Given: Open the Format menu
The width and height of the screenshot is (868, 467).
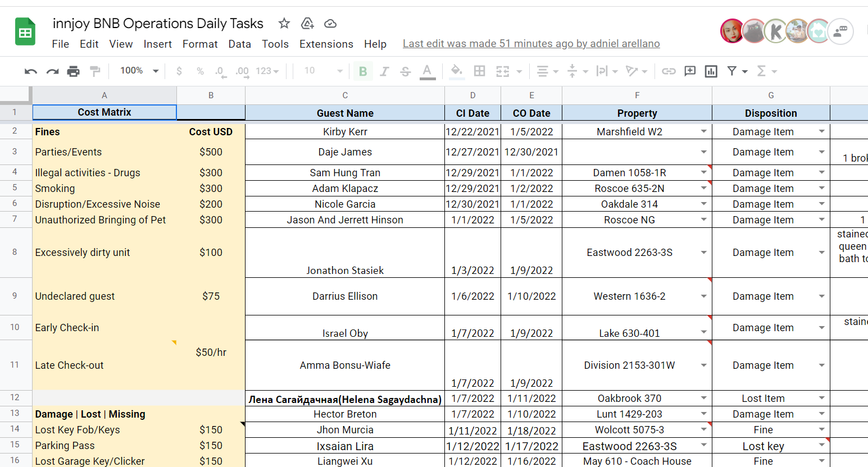Looking at the screenshot, I should point(200,44).
